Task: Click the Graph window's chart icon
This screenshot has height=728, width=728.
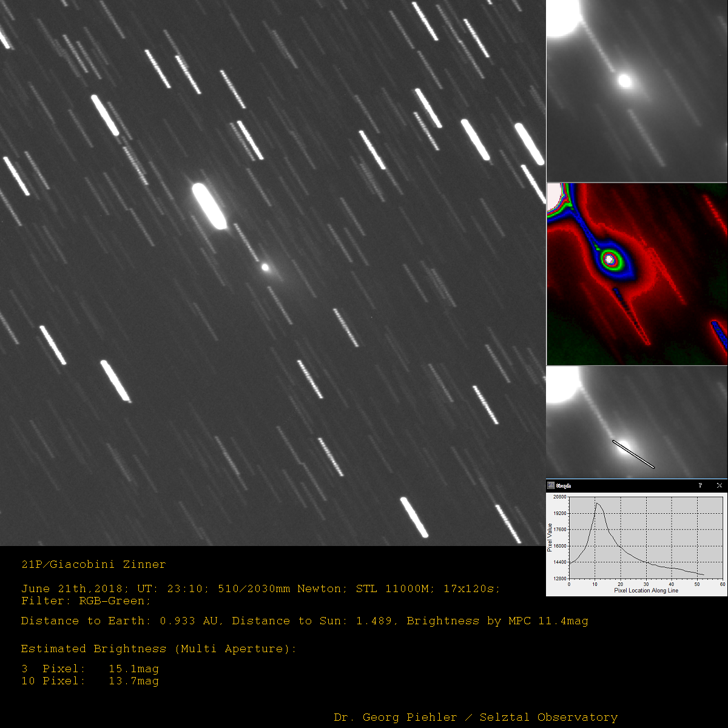Action: point(551,486)
